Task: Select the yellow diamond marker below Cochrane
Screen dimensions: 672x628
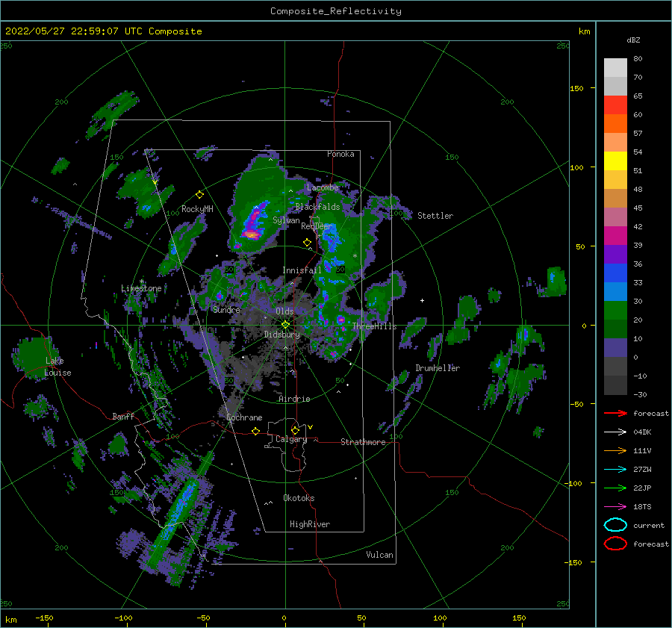Action: [x=255, y=431]
